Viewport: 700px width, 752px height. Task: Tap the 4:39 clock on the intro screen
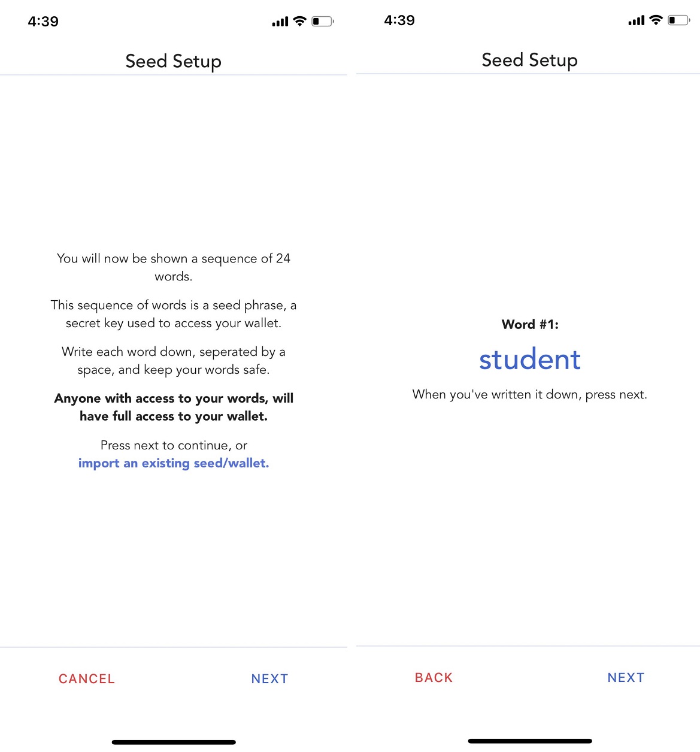(43, 22)
